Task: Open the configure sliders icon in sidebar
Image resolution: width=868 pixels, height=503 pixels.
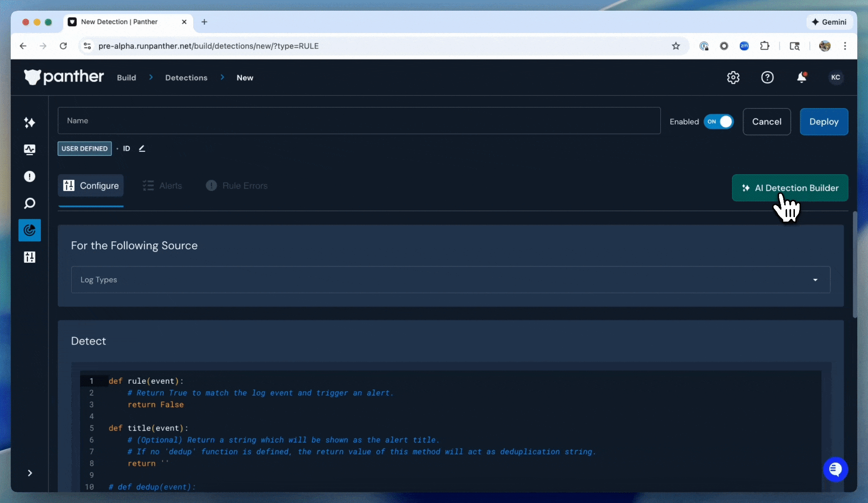Action: pyautogui.click(x=29, y=257)
